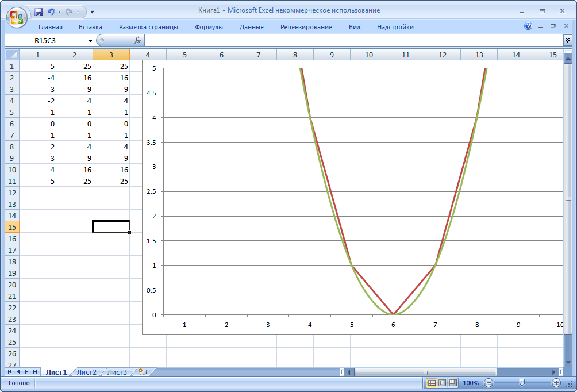
Task: Switch to Page Layout view
Action: pyautogui.click(x=442, y=383)
